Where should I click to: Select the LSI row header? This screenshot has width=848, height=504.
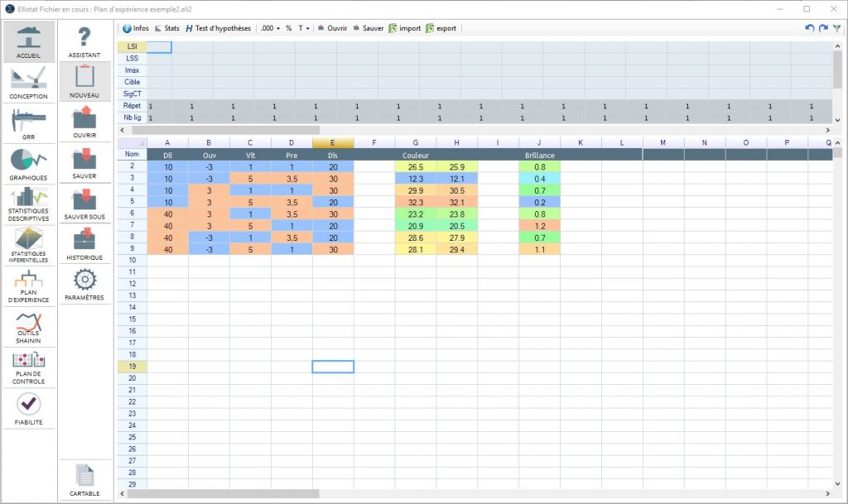click(132, 46)
